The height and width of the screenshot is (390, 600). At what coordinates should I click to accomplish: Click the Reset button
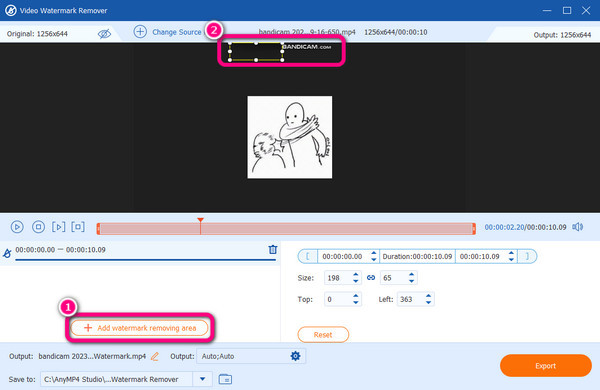tap(323, 335)
